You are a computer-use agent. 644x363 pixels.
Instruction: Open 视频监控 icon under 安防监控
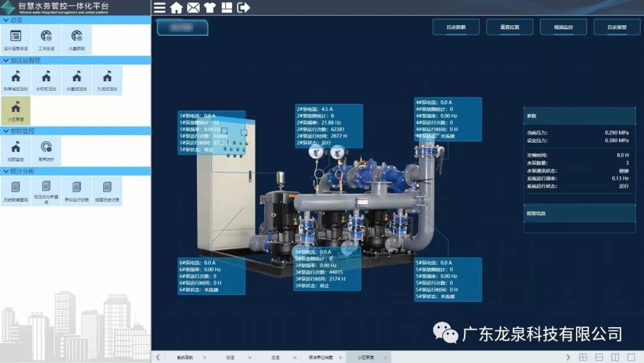point(16,150)
